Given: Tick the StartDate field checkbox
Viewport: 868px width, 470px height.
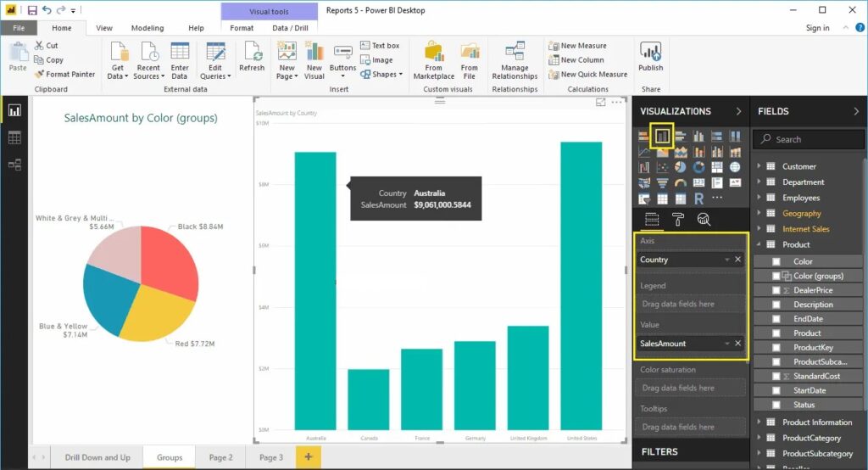Looking at the screenshot, I should (776, 391).
